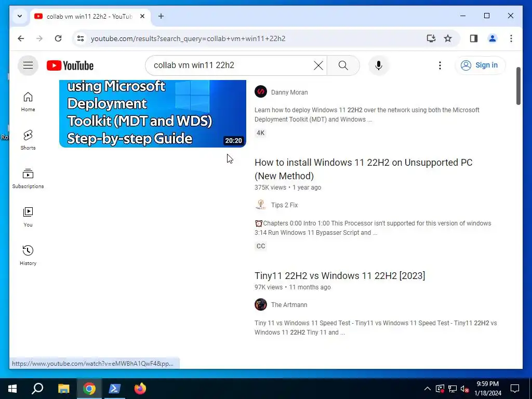Open Shorts in the sidebar
The width and height of the screenshot is (532, 399).
[28, 140]
